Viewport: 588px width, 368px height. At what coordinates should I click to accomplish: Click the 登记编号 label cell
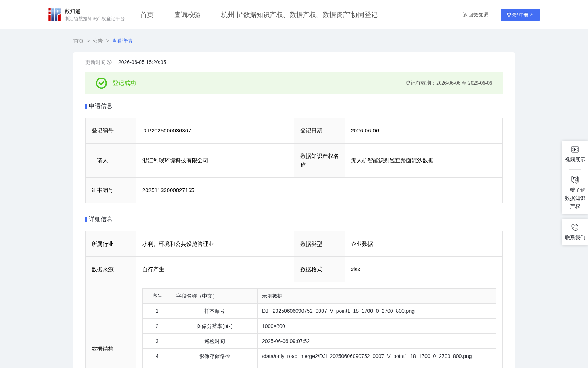click(x=111, y=131)
